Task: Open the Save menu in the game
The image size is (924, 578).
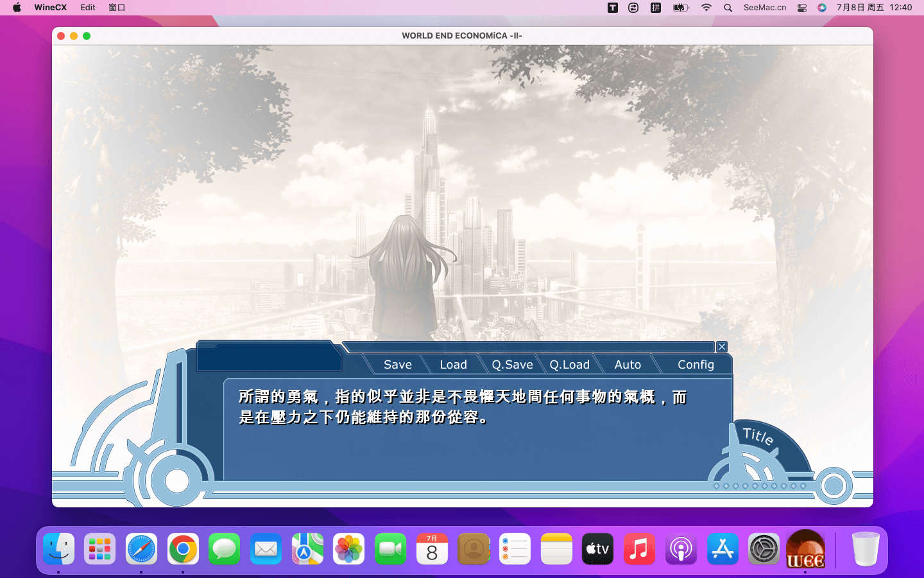Action: (398, 364)
